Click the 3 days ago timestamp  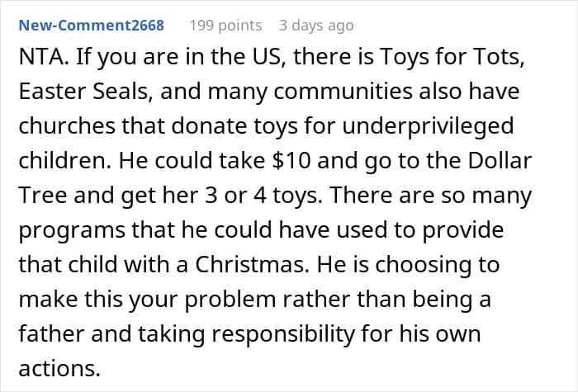315,26
